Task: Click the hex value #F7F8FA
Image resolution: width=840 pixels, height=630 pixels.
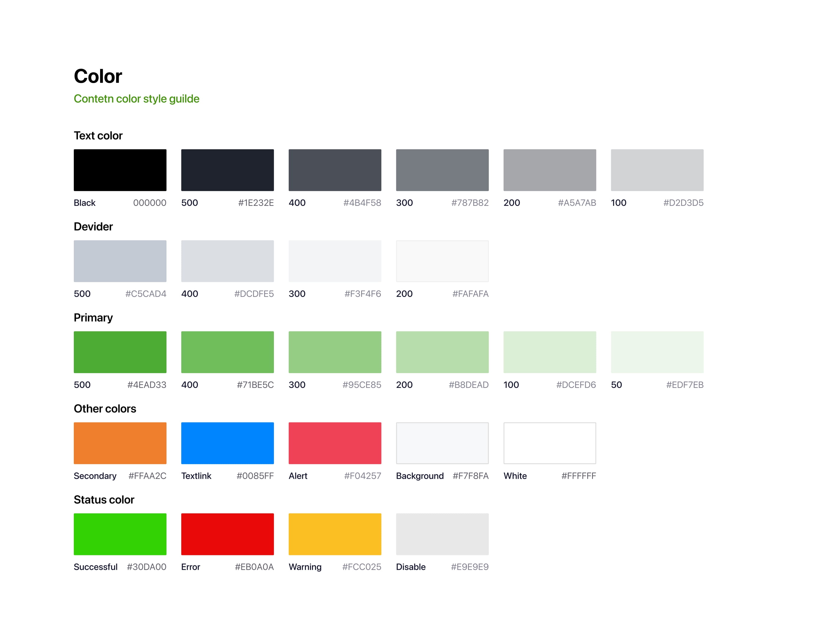Action: 471,476
